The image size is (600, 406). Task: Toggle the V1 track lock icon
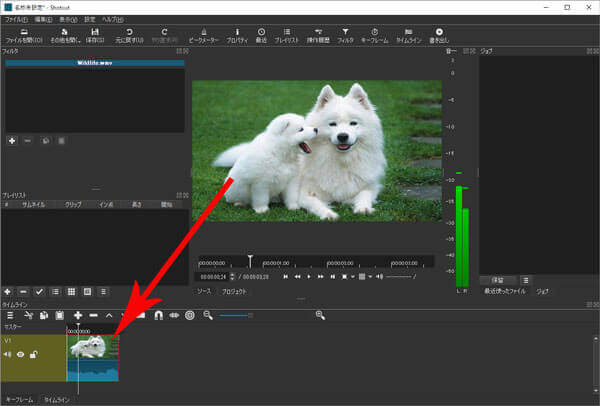click(33, 353)
